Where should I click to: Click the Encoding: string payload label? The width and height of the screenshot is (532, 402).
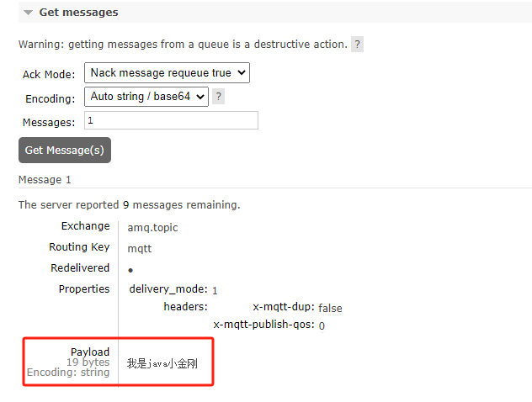68,373
